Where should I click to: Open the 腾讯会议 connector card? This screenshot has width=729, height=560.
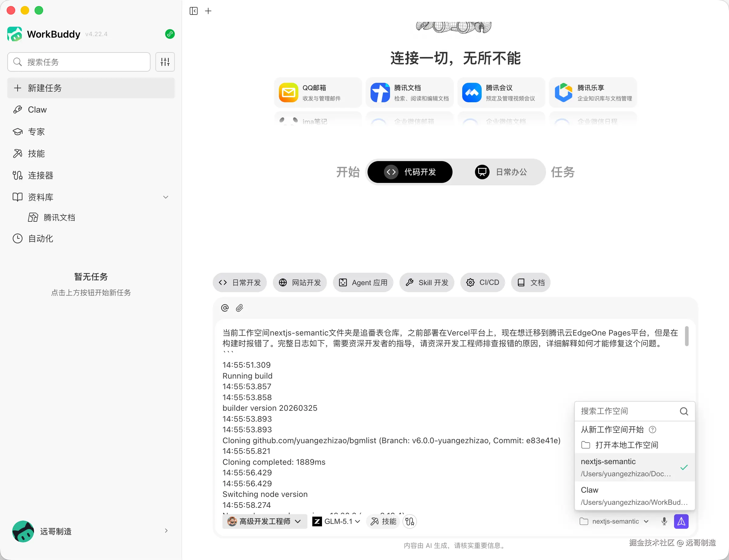tap(501, 93)
